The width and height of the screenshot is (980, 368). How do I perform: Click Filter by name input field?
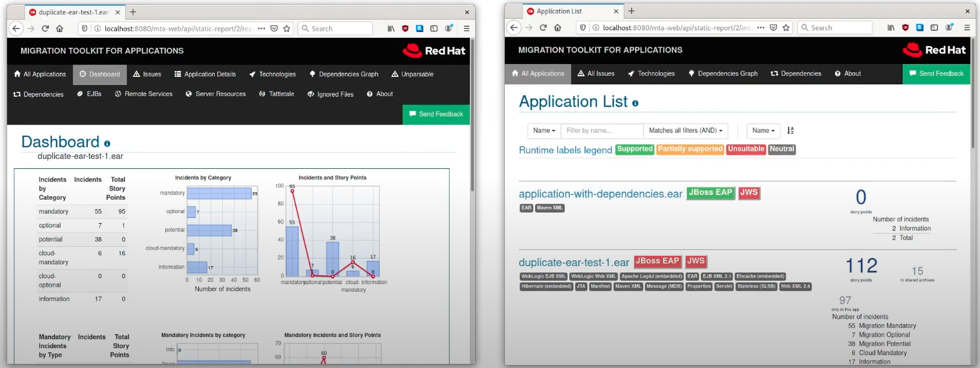click(602, 130)
